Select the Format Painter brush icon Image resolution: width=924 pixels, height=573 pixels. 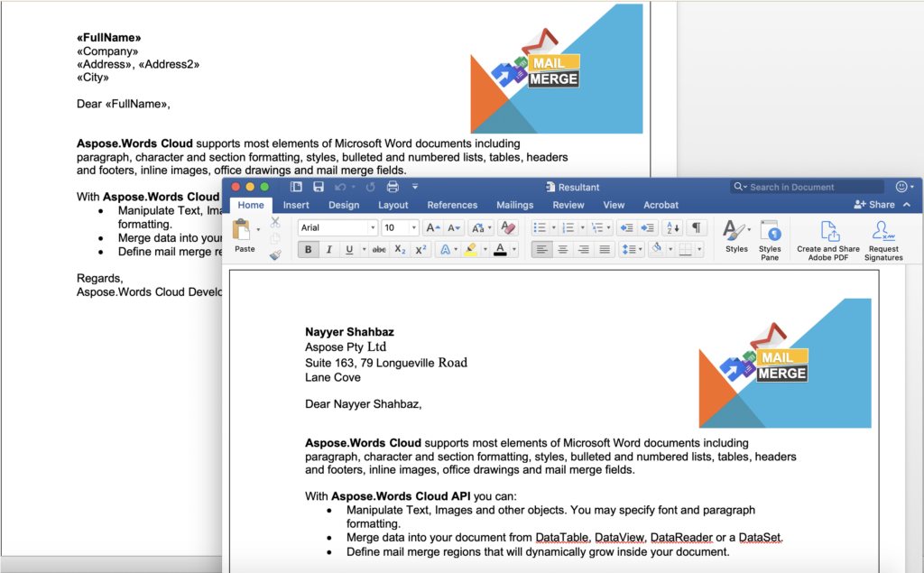(275, 255)
